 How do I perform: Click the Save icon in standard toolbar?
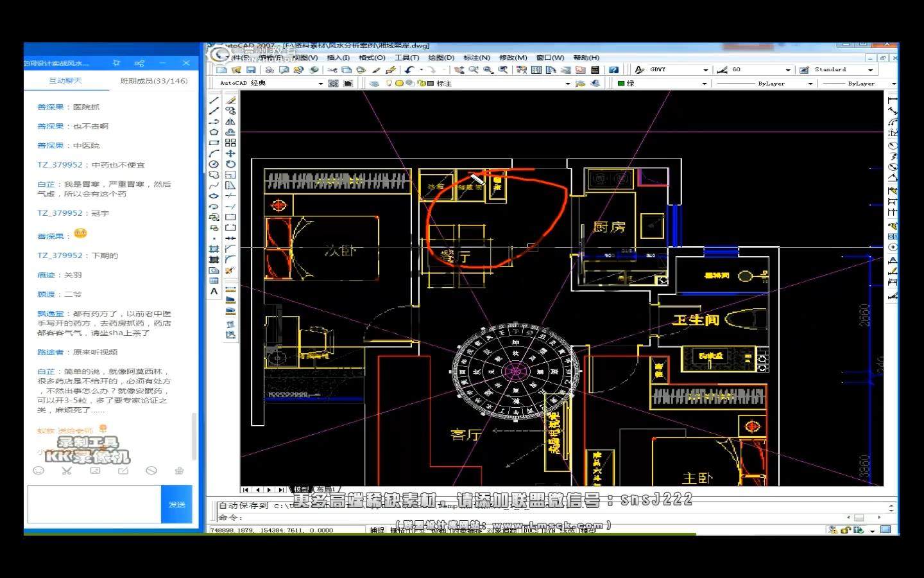[x=251, y=70]
